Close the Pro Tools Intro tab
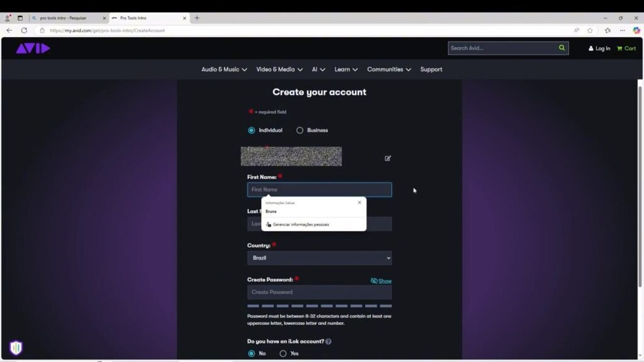Viewport: 644px width, 362px height. 184,18
